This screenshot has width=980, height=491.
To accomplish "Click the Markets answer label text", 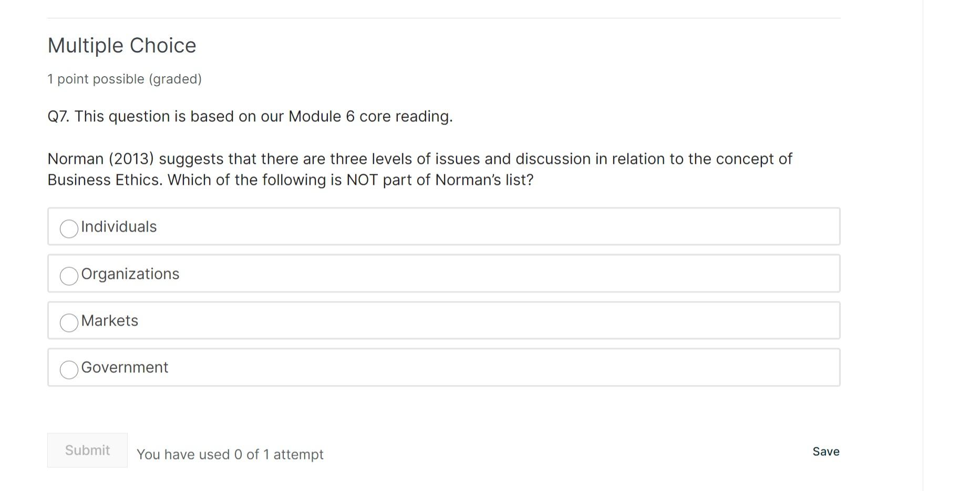I will 109,320.
